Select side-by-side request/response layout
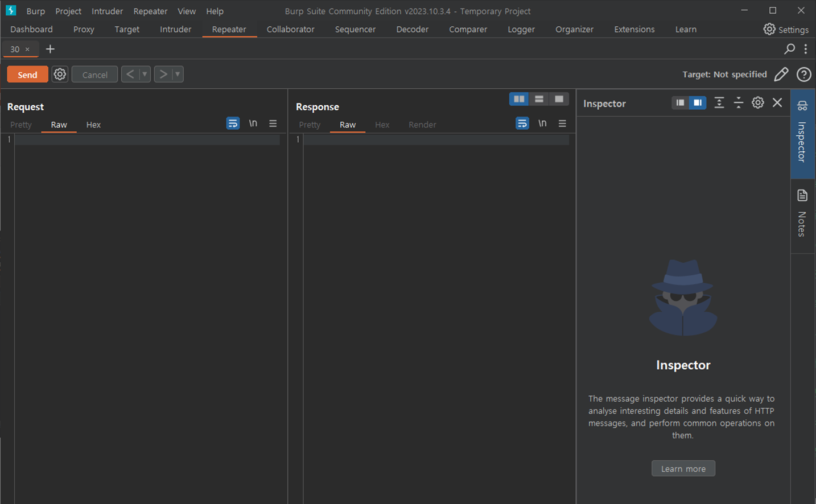The height and width of the screenshot is (504, 816). point(519,99)
